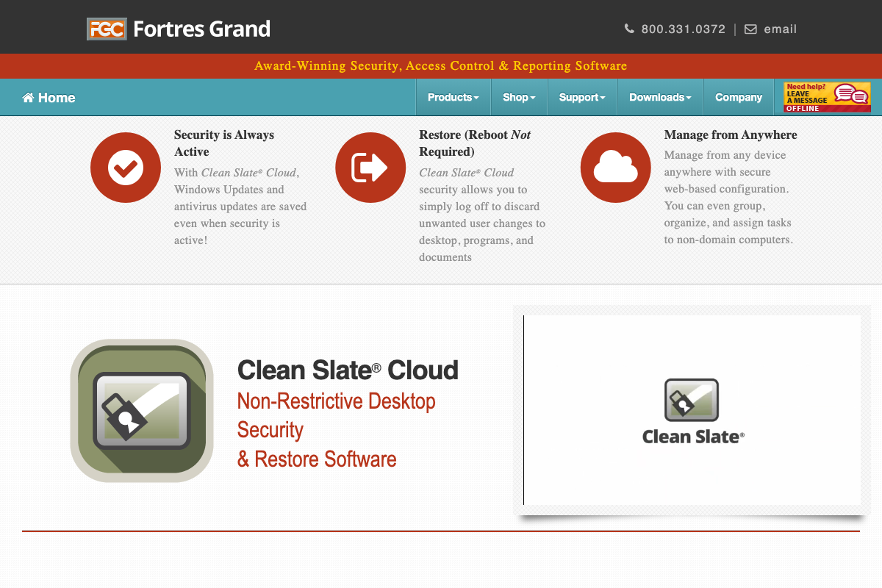
Task: Click the Restore (Reboot Not Required) heading
Action: point(475,143)
